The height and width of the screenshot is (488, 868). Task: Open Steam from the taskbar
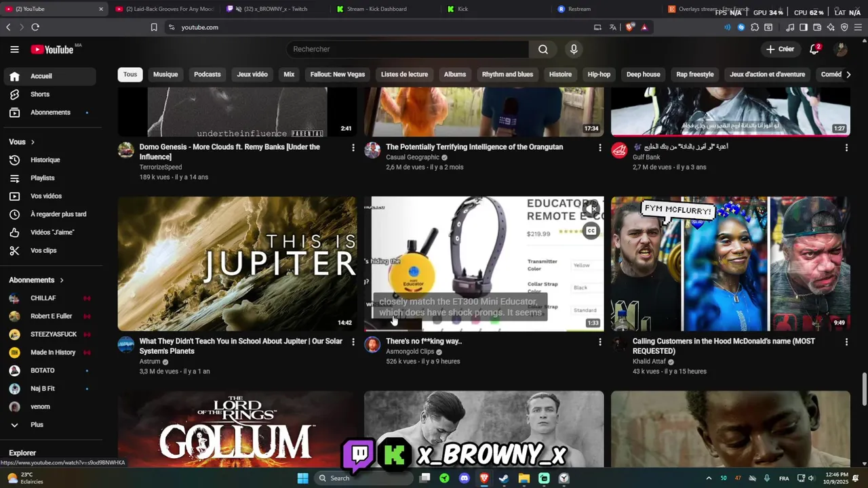coord(504,478)
